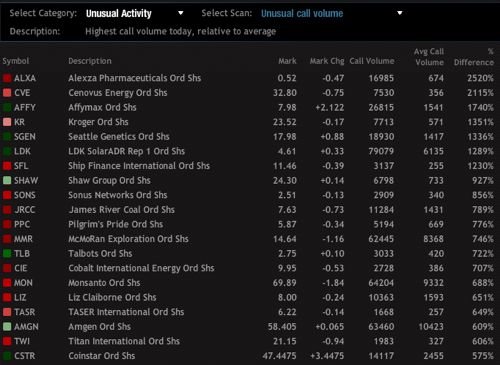Click the 69.89 mark value
The height and width of the screenshot is (365, 500).
point(285,283)
